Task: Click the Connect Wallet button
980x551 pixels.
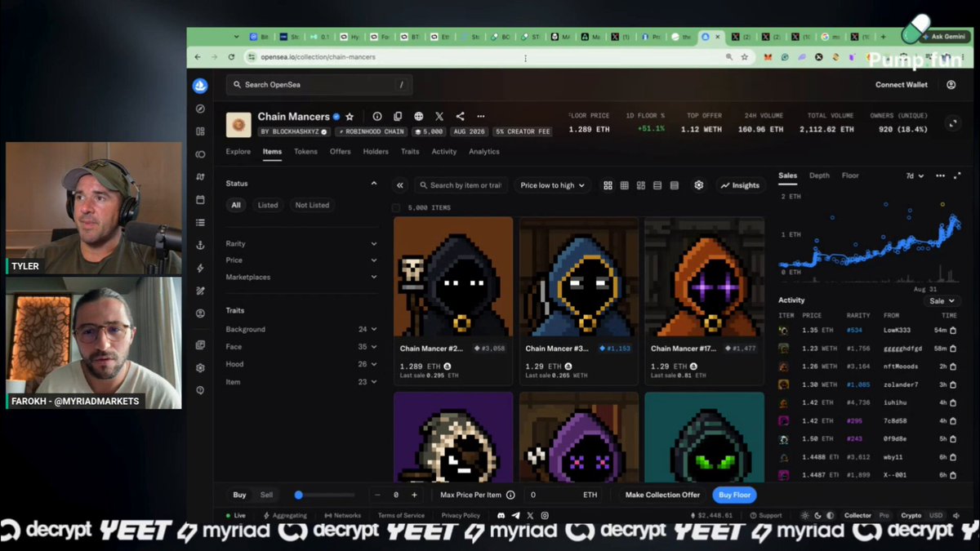Action: (902, 85)
